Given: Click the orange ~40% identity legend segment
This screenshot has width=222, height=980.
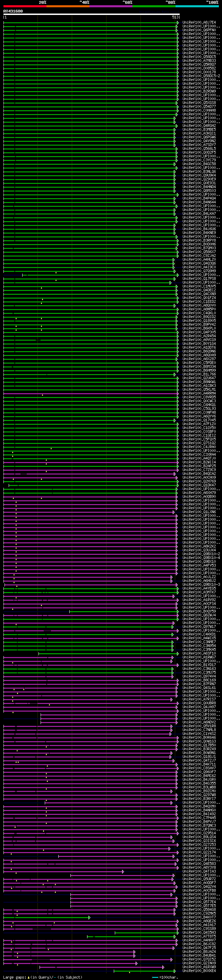Looking at the screenshot, I should (x=68, y=6).
